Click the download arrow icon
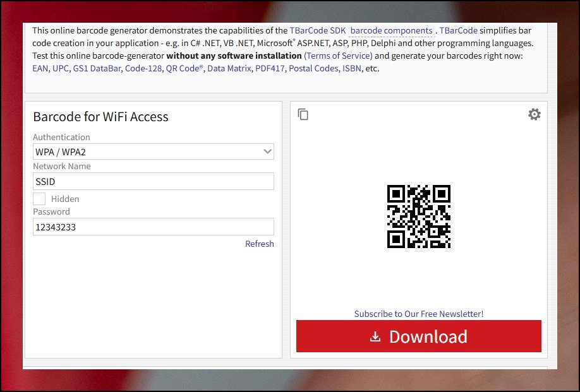Image resolution: width=580 pixels, height=392 pixels. click(x=375, y=336)
